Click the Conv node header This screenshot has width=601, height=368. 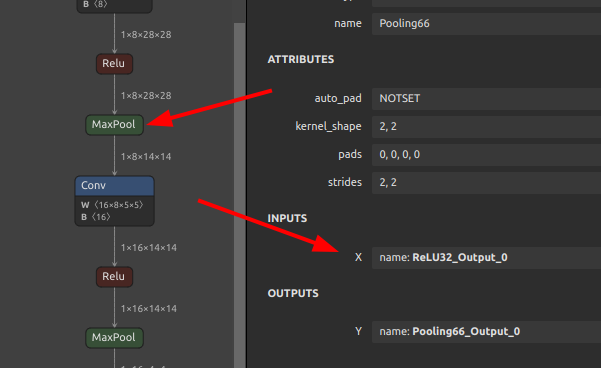(114, 186)
